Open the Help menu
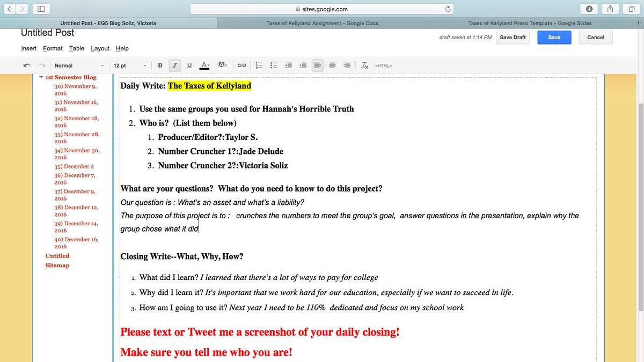 click(122, 48)
